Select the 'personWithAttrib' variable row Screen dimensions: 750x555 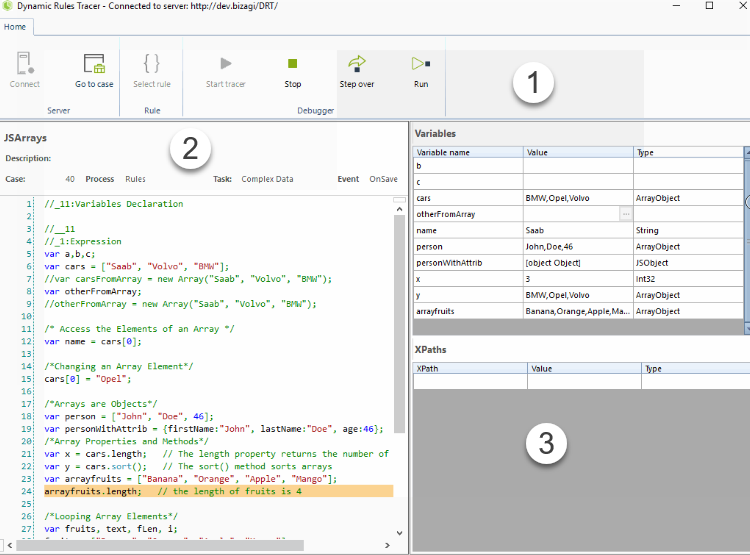pyautogui.click(x=578, y=263)
